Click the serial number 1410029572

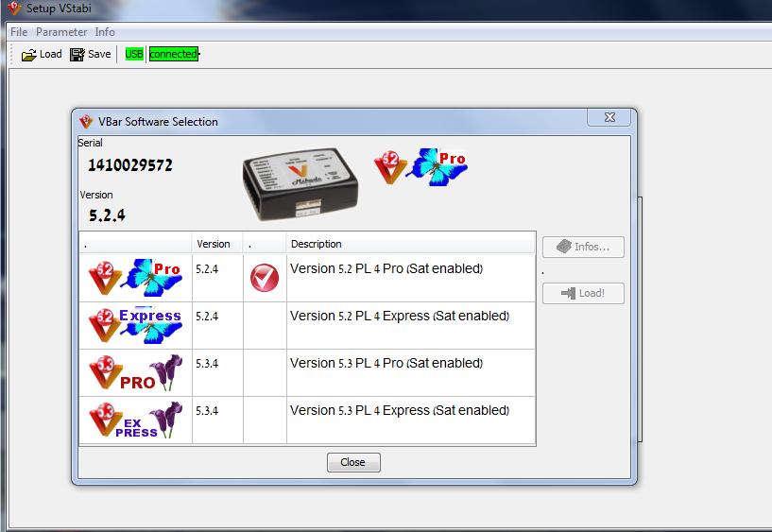coord(130,165)
